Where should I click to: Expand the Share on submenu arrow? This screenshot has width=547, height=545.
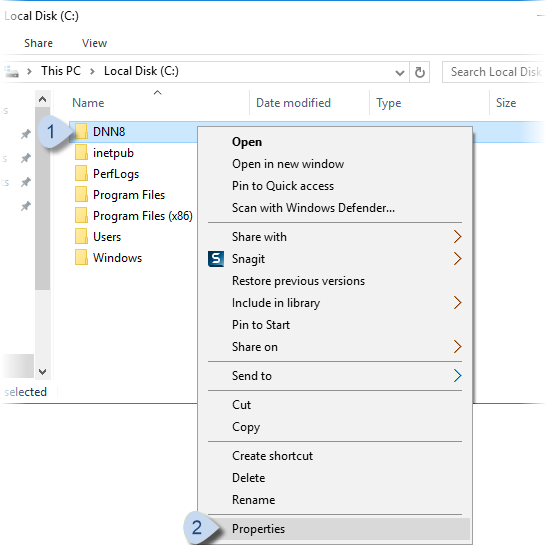click(457, 347)
